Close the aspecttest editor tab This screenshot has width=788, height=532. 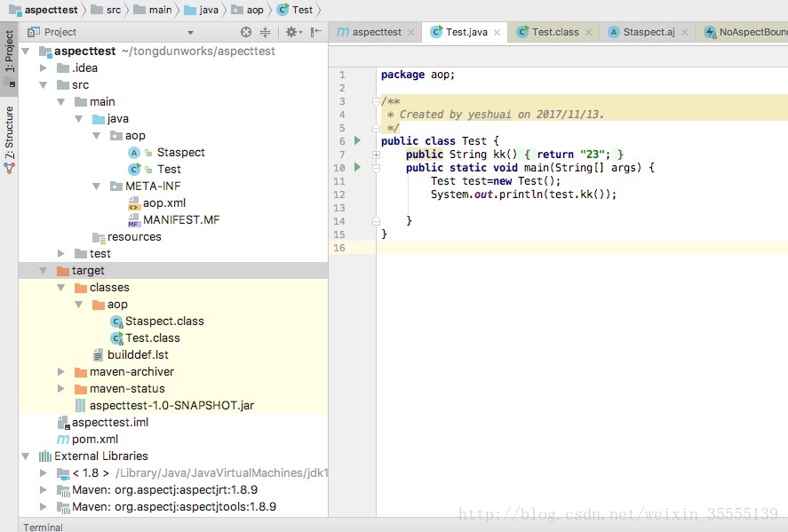coord(411,32)
